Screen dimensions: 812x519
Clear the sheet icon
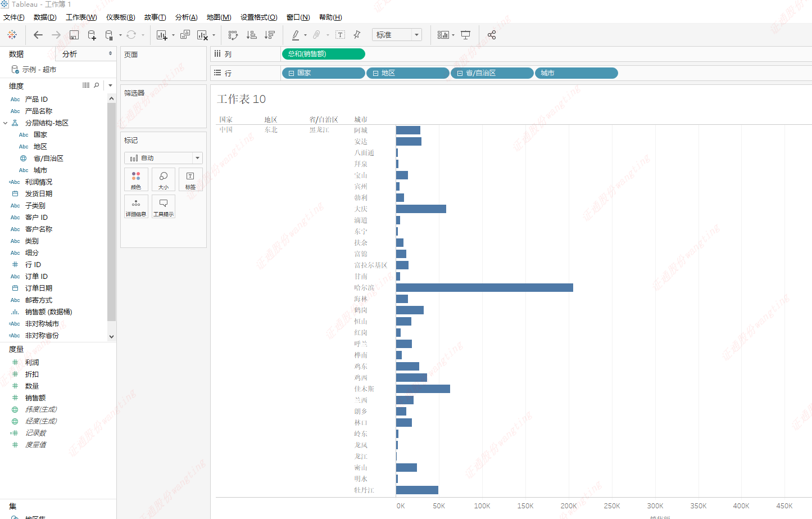point(202,35)
